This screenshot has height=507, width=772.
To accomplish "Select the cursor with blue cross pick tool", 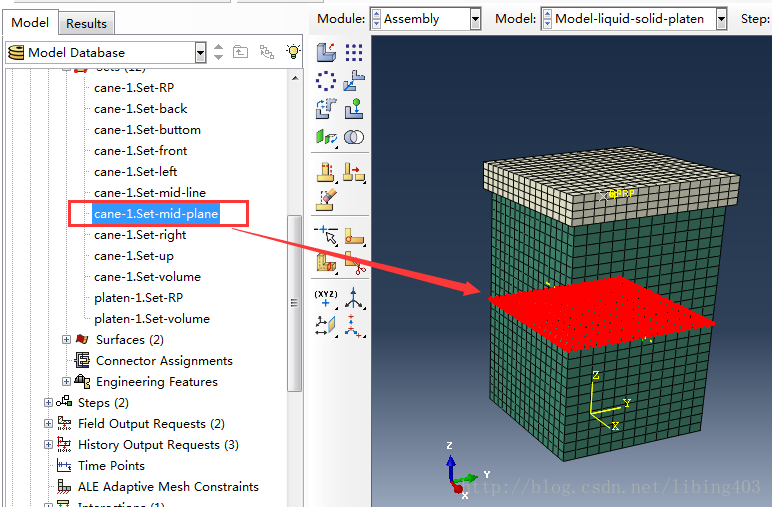I will [326, 235].
